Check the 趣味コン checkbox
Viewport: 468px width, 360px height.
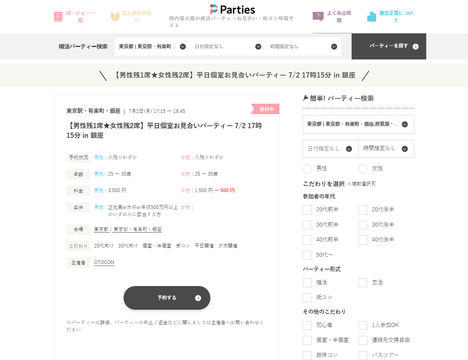click(x=307, y=355)
